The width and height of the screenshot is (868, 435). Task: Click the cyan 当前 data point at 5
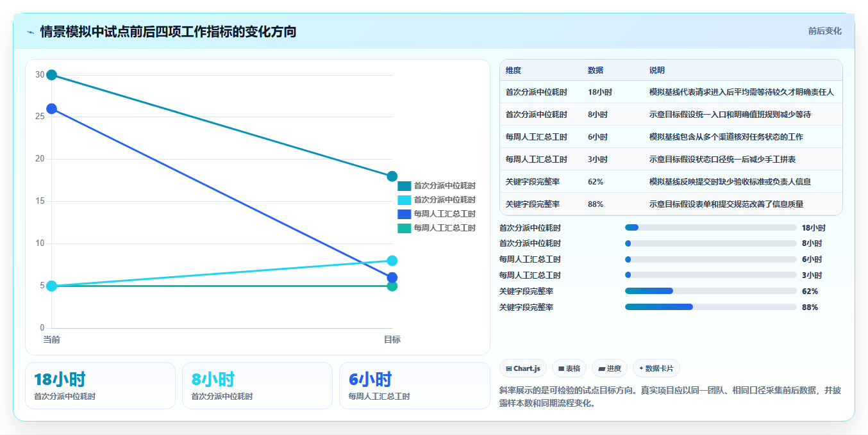[52, 286]
